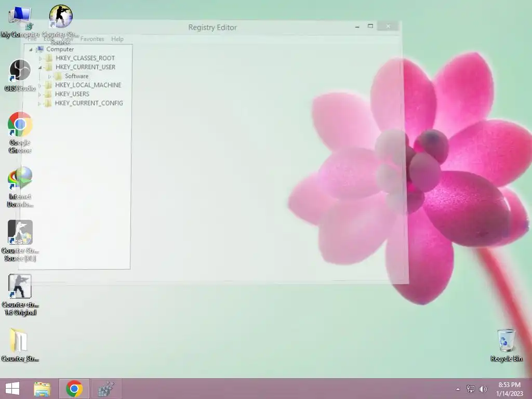Image resolution: width=532 pixels, height=399 pixels.
Task: Expand the HKEY_USERS key arrow
Action: [39, 95]
